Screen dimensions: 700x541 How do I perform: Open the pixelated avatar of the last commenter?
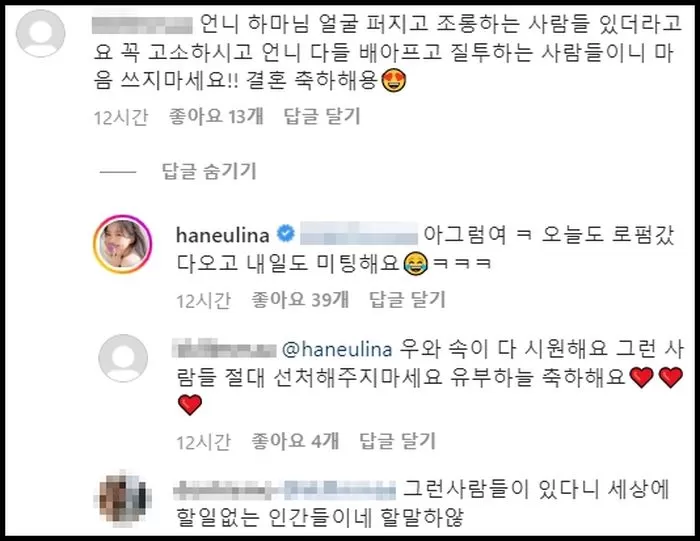123,498
